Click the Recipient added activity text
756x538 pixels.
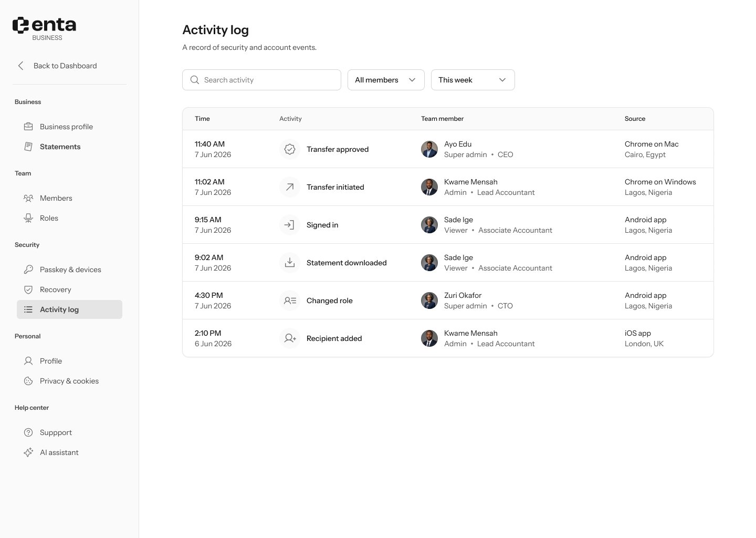tap(334, 338)
